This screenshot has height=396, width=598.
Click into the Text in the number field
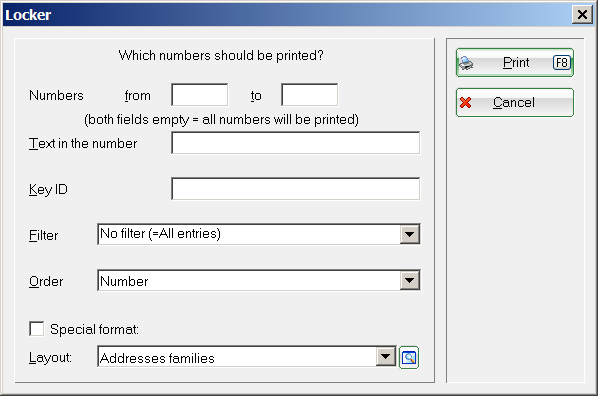click(296, 143)
